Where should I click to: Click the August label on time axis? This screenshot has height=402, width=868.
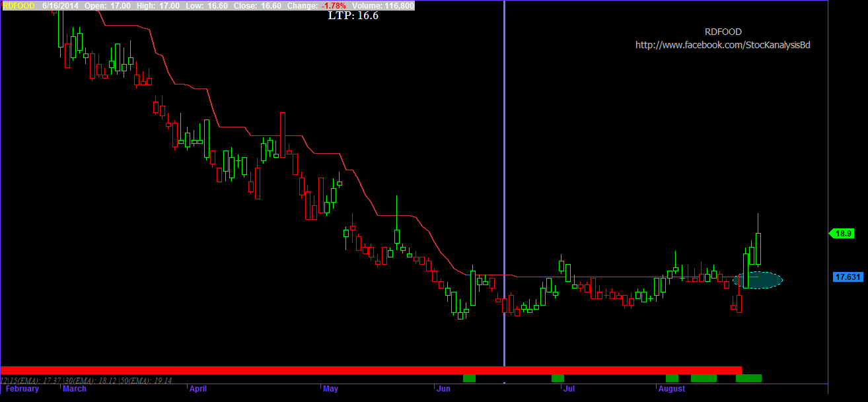coord(672,389)
